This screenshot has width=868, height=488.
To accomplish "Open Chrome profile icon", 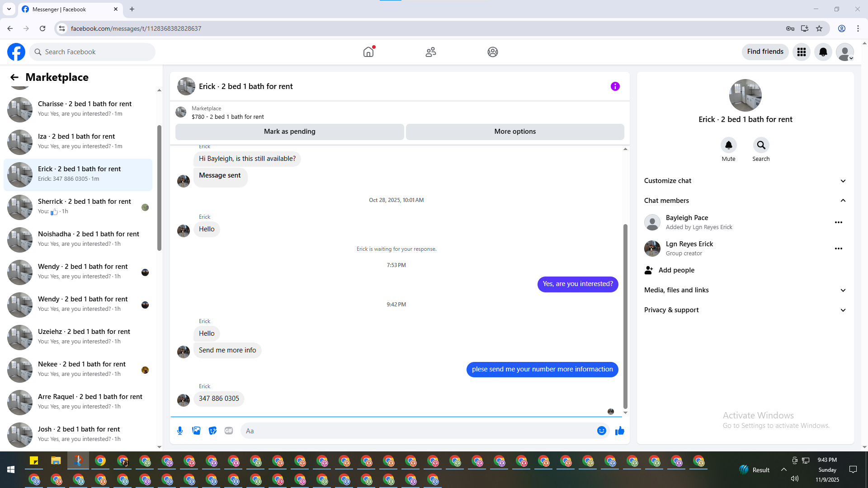I will tap(842, 28).
